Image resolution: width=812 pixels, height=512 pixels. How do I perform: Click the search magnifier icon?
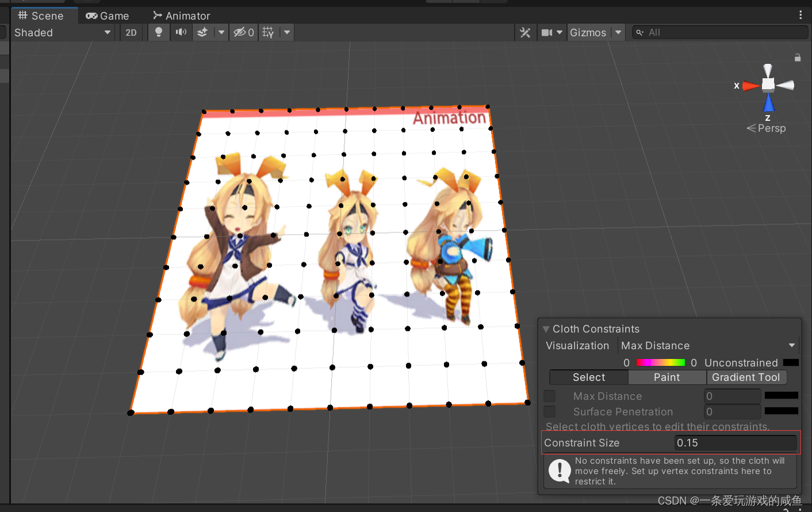coord(639,33)
